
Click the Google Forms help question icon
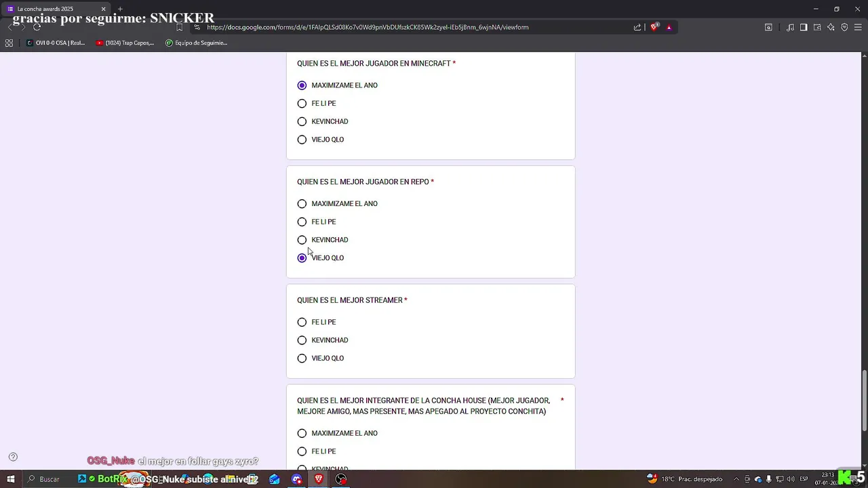coord(13,457)
